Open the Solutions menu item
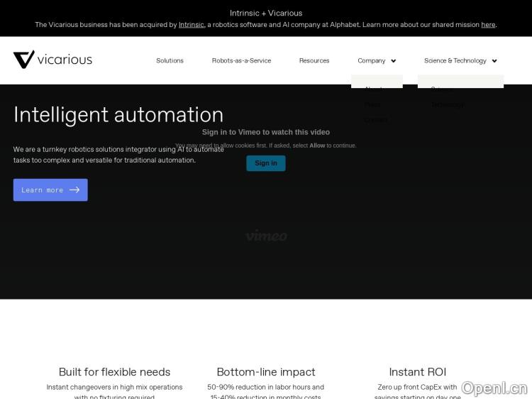The width and height of the screenshot is (532, 399). (170, 61)
